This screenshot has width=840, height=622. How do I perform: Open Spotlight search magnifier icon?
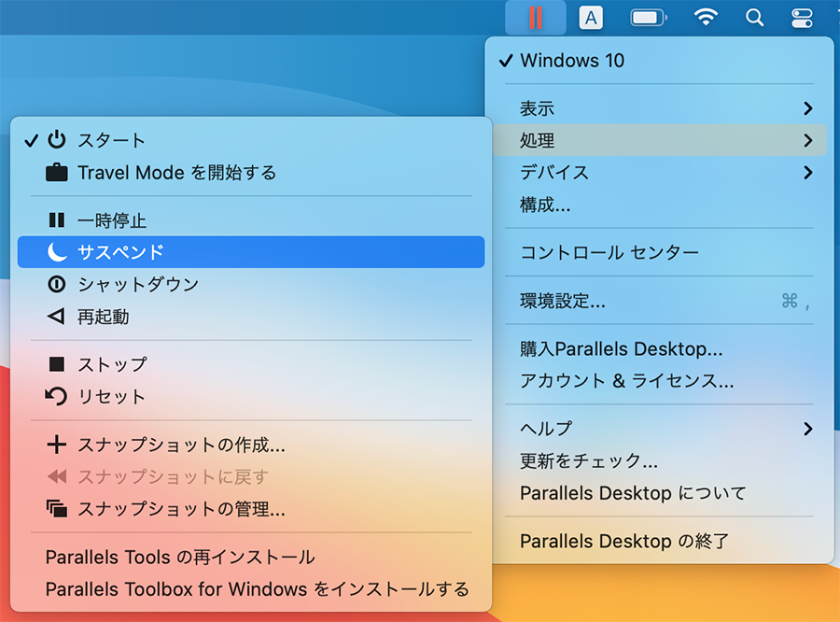point(754,18)
